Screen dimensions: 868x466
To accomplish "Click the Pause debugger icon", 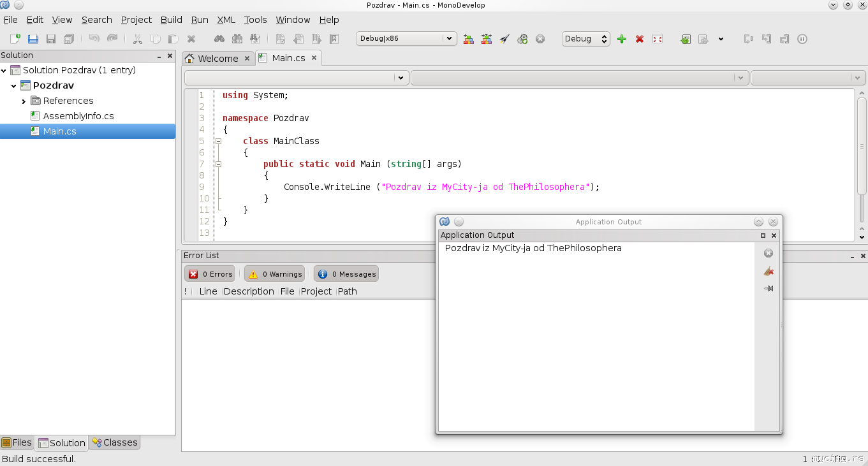I will point(802,39).
